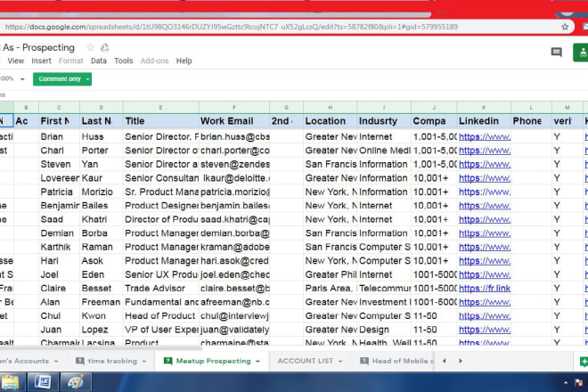Switch to the time tracking sheet tab
Image resolution: width=588 pixels, height=392 pixels.
point(111,361)
